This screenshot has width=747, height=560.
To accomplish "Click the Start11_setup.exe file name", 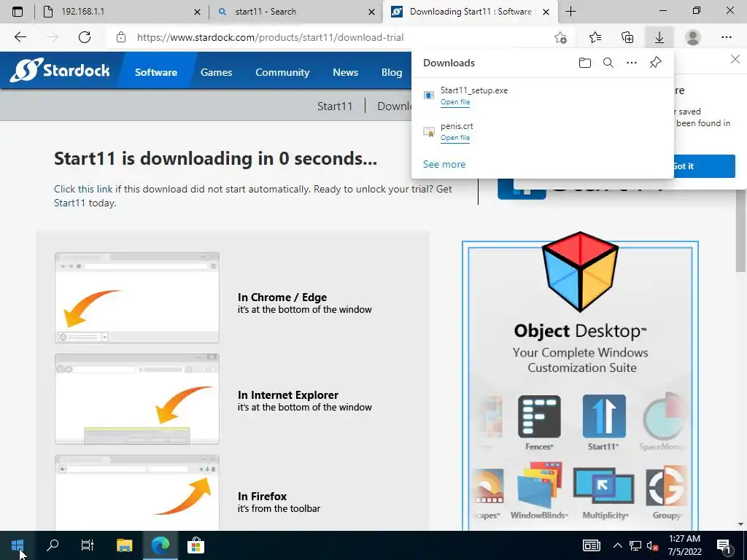I will point(474,90).
